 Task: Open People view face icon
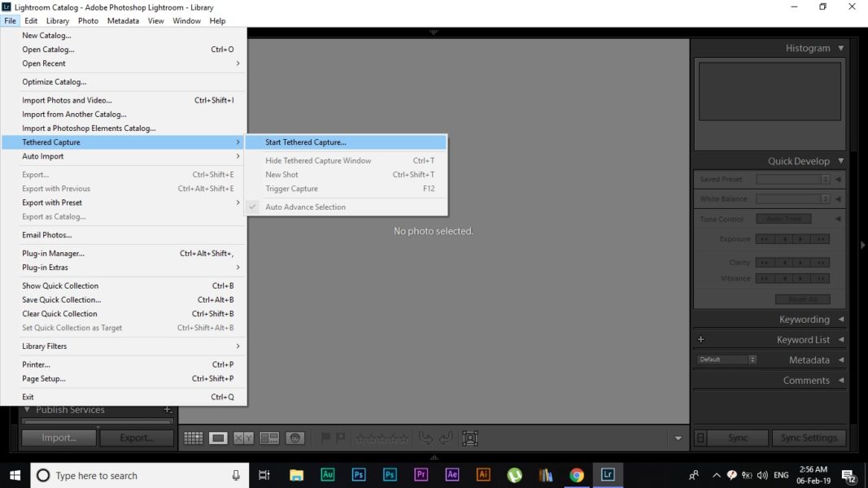point(295,438)
